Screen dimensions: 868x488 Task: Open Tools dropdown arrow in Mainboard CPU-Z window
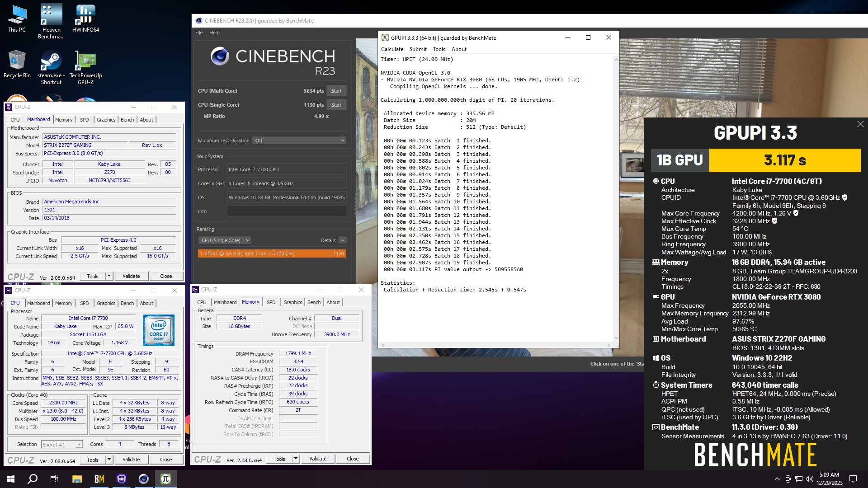[x=109, y=276]
